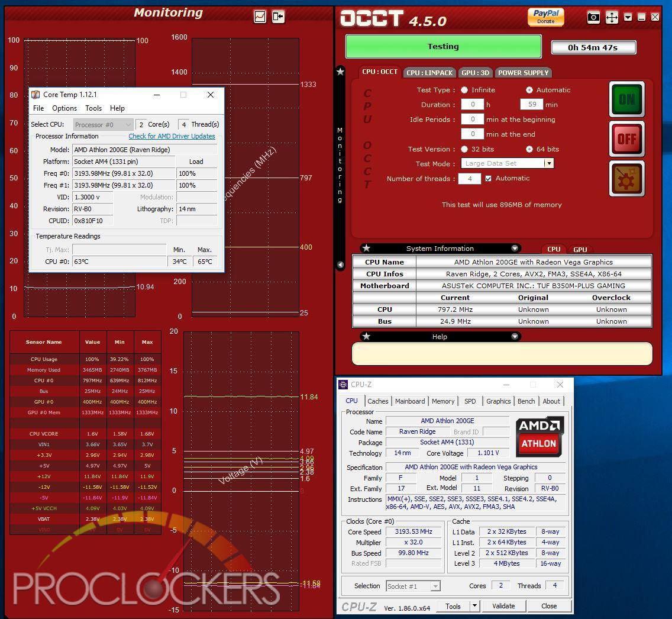Click the detach panel icon in Monitoring header
This screenshot has width=672, height=619.
click(278, 17)
